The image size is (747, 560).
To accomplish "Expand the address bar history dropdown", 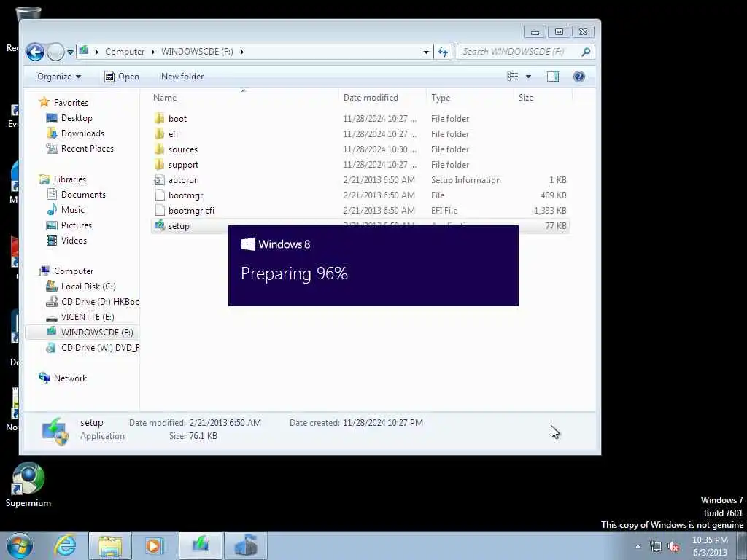I will pos(426,52).
